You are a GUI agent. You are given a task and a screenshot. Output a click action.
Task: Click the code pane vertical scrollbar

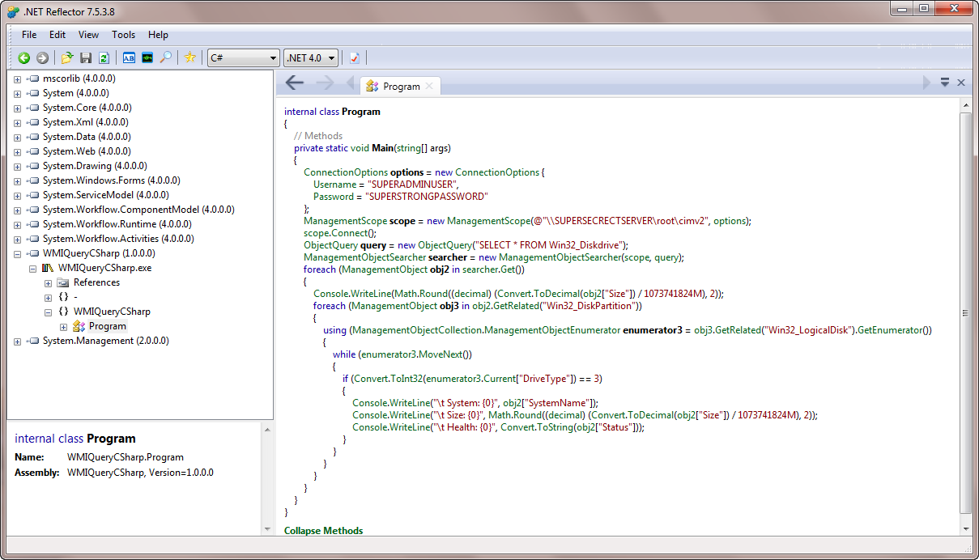pos(964,312)
